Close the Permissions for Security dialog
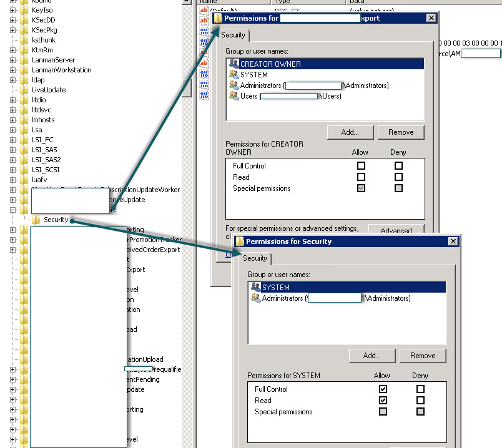The height and width of the screenshot is (448, 502). (x=453, y=241)
